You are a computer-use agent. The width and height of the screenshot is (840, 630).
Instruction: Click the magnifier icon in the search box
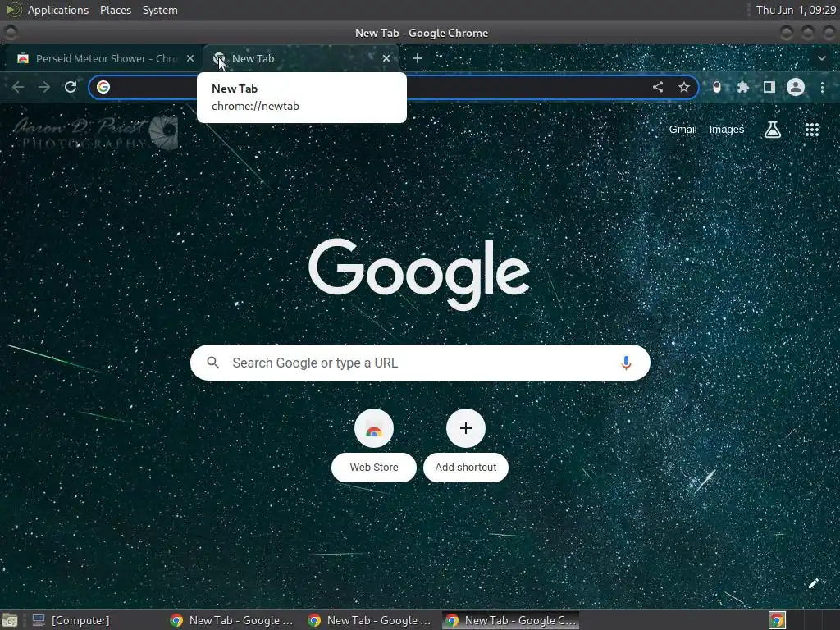pos(212,363)
